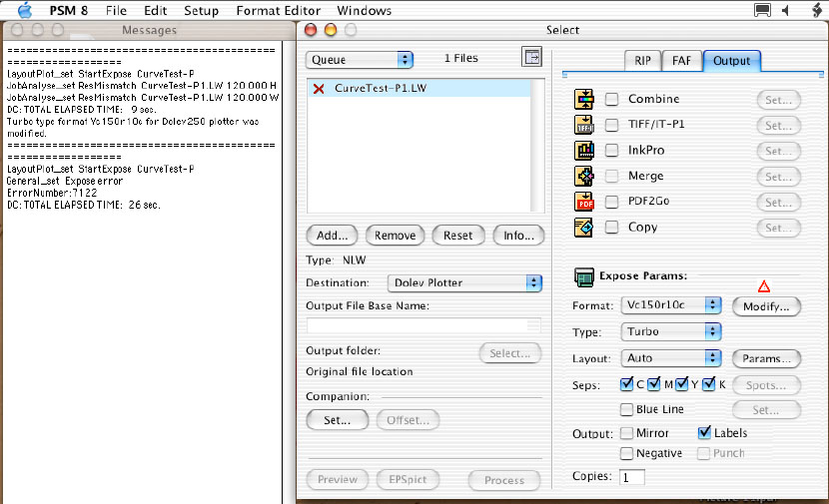Open the Apple menu
The image size is (829, 504).
[x=24, y=10]
